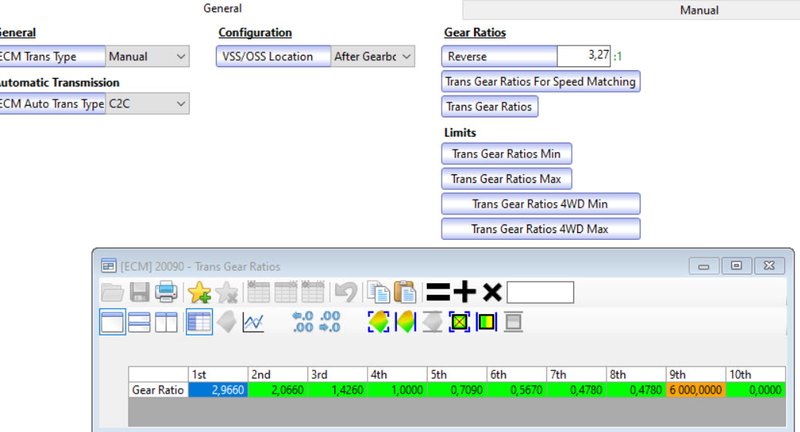The width and height of the screenshot is (800, 432).
Task: Select the single pane layout icon
Action: click(x=112, y=322)
